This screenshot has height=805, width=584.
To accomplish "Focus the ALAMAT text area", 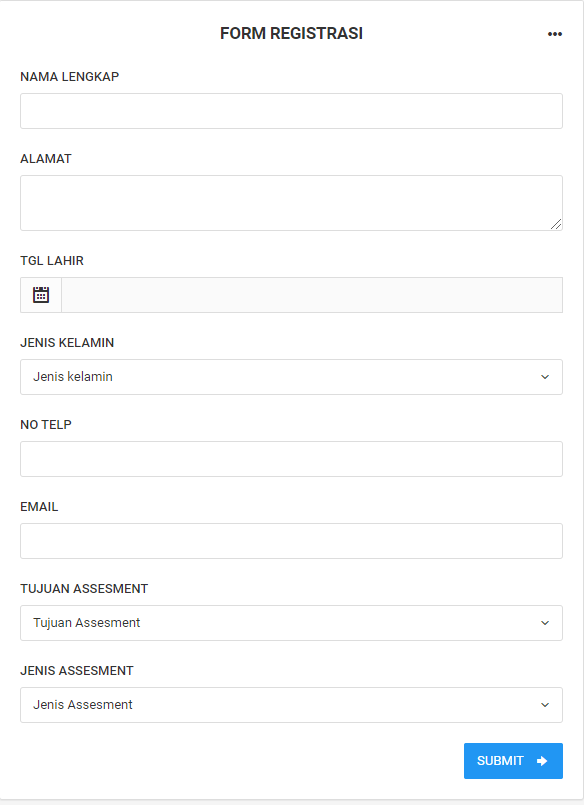I will (x=291, y=202).
